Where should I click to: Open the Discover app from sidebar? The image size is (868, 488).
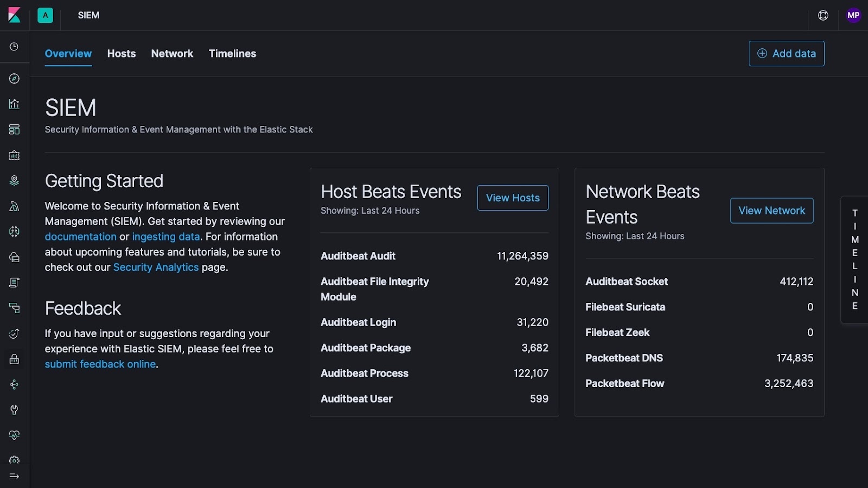pyautogui.click(x=15, y=79)
